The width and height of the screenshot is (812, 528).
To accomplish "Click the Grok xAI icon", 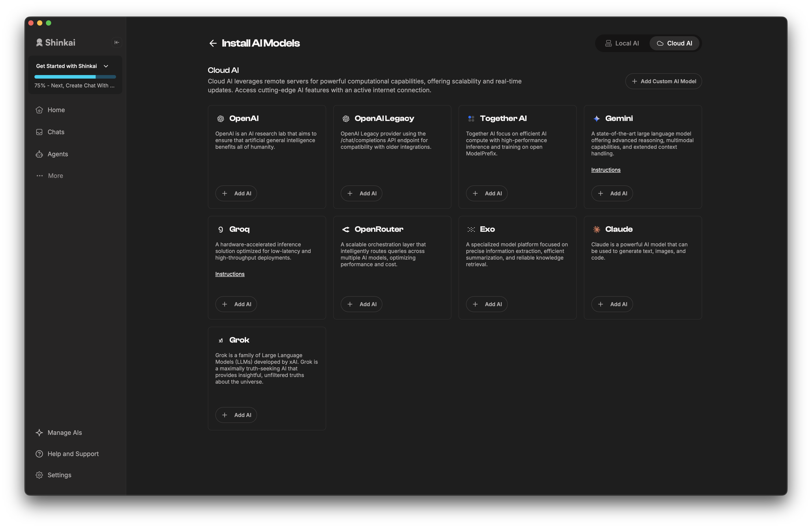I will (x=221, y=340).
